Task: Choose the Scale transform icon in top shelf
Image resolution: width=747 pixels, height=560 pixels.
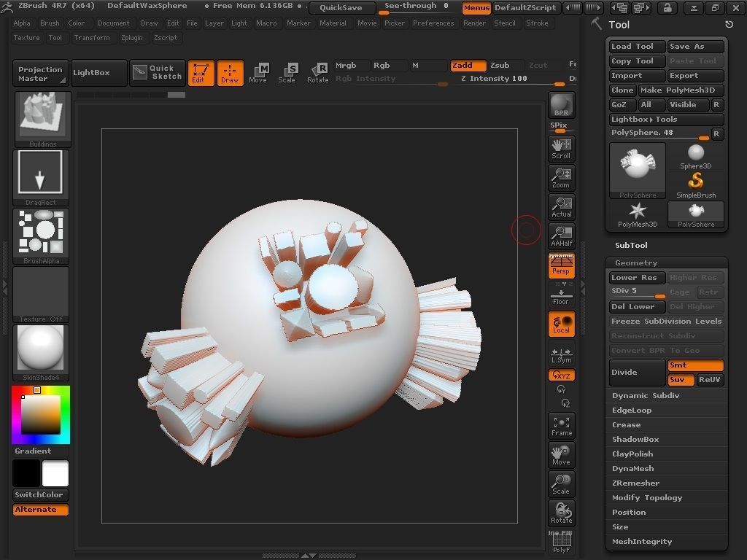Action: point(287,74)
